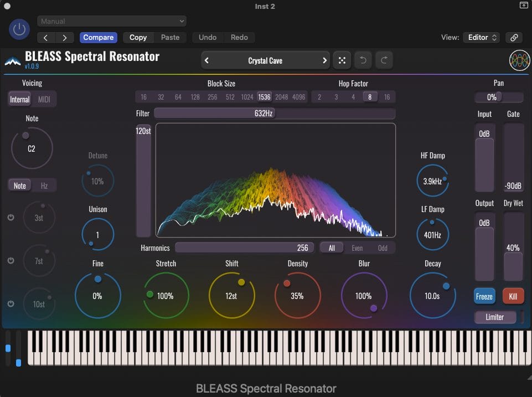This screenshot has height=397, width=532.
Task: Click the Compare button
Action: [99, 37]
